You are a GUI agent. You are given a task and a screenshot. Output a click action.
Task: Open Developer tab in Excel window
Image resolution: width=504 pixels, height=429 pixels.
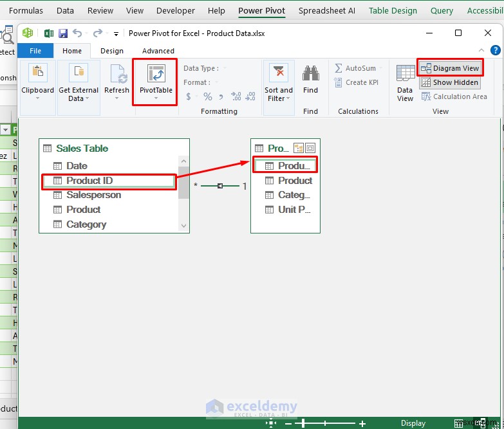pyautogui.click(x=176, y=10)
